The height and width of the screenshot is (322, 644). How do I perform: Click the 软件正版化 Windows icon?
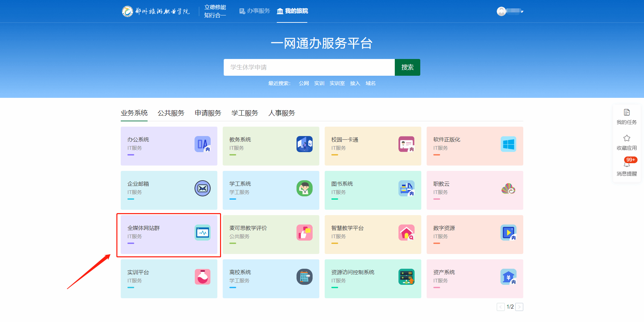(x=508, y=144)
